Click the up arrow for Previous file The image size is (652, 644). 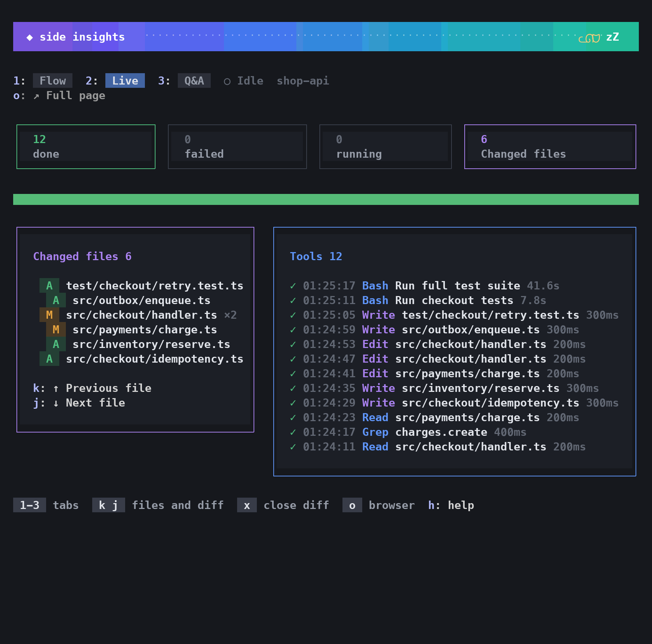[56, 388]
